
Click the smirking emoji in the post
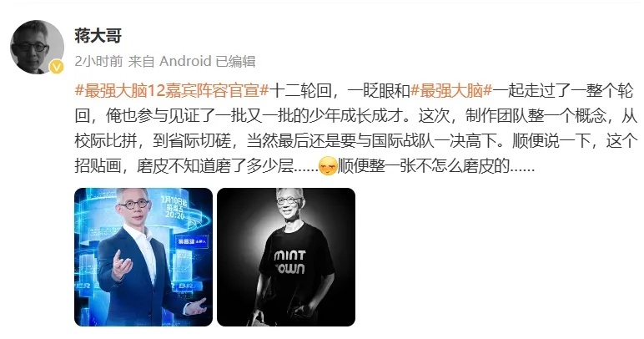(x=328, y=166)
